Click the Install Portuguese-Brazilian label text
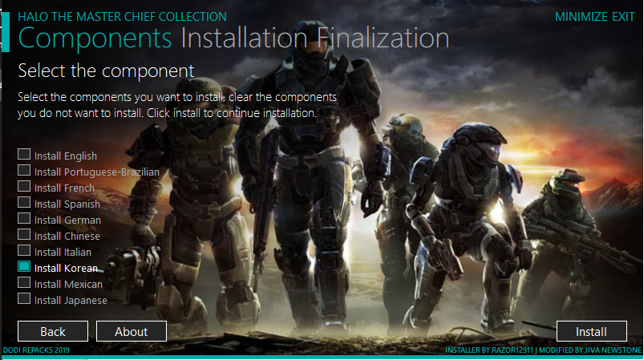 (x=97, y=172)
